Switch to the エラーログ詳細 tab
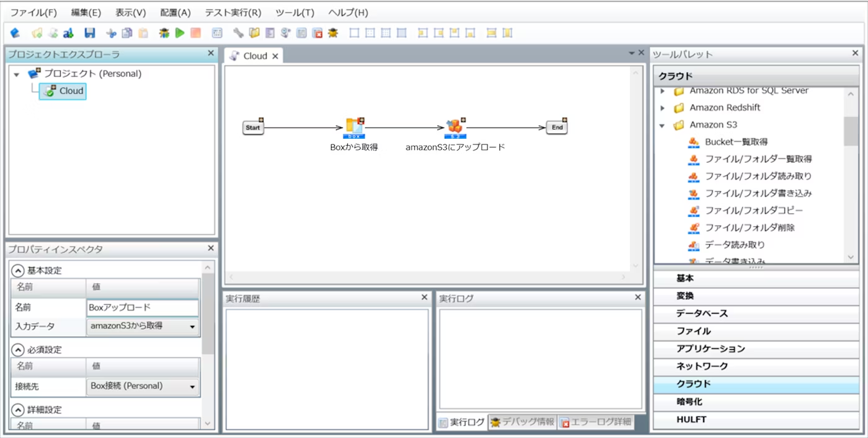 click(x=596, y=422)
